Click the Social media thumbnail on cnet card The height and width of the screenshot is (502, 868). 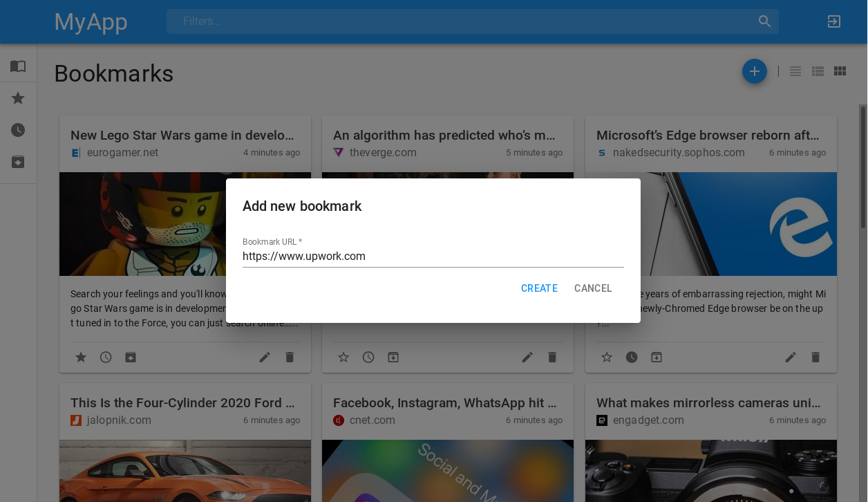pos(448,471)
